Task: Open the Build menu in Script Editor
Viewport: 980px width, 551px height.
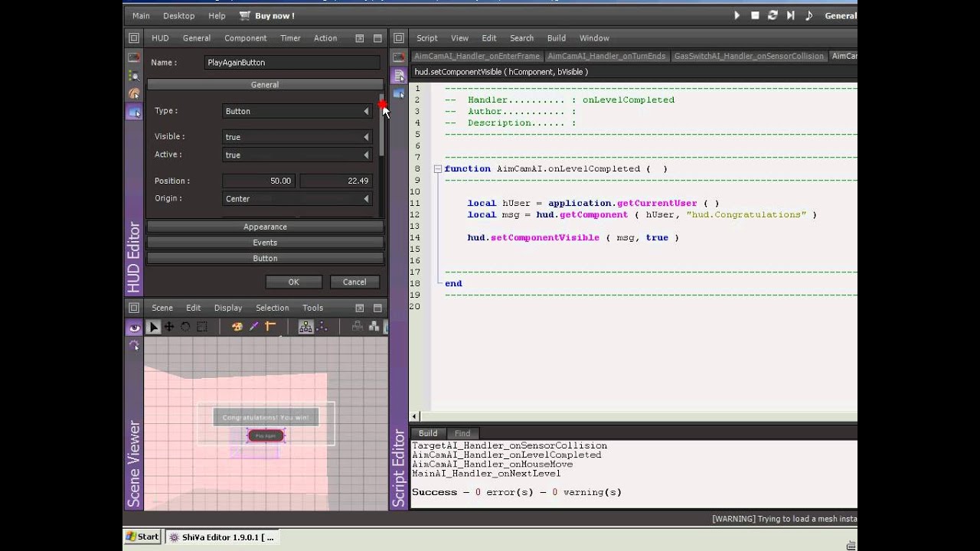Action: pos(557,38)
